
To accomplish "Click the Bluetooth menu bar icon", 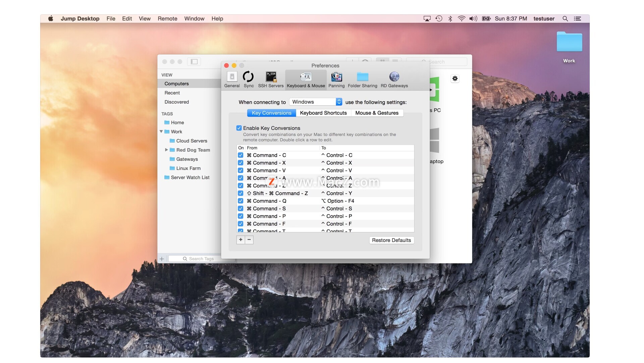I will [450, 19].
